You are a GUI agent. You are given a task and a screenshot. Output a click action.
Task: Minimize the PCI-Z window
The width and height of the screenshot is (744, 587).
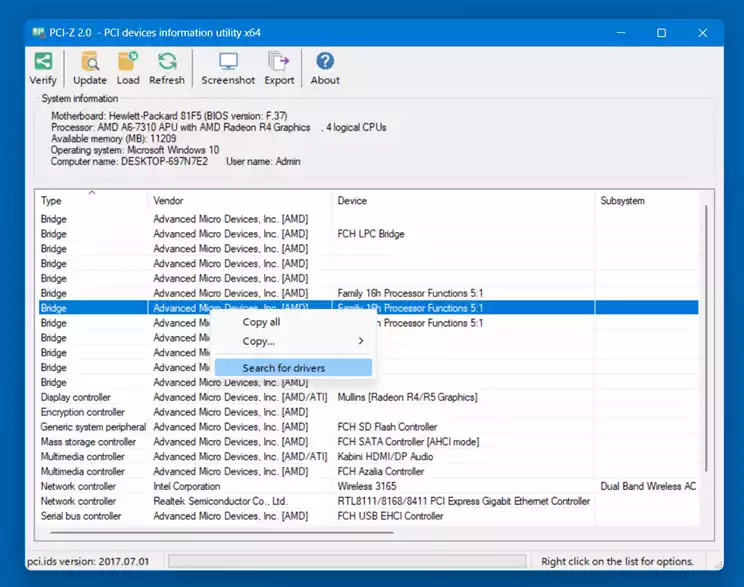pos(621,33)
